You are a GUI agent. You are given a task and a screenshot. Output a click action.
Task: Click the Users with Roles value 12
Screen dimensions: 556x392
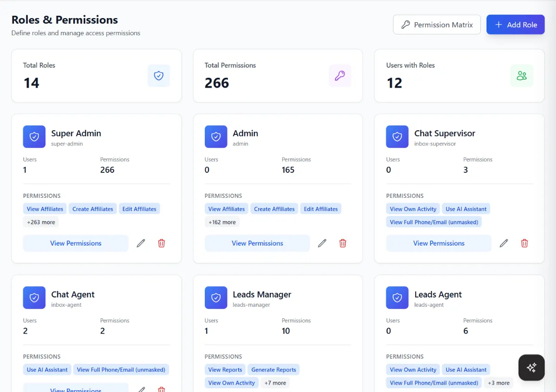point(394,83)
